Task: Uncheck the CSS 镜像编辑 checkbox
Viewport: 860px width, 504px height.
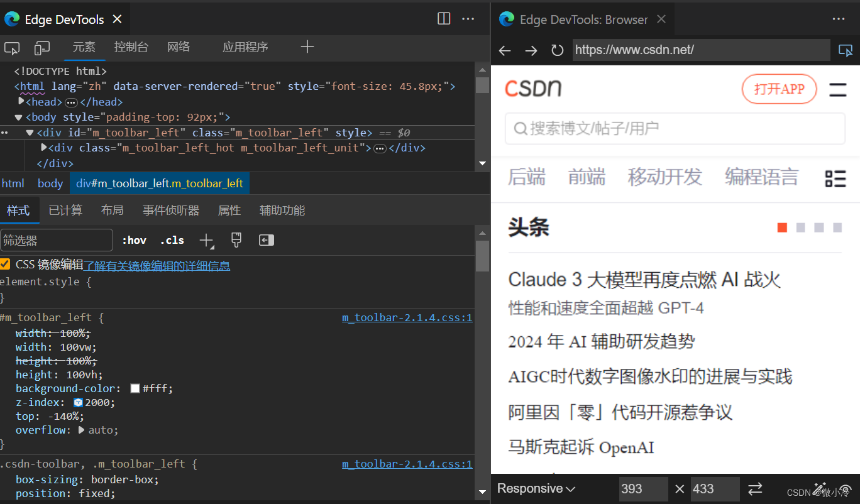Action: pos(6,264)
